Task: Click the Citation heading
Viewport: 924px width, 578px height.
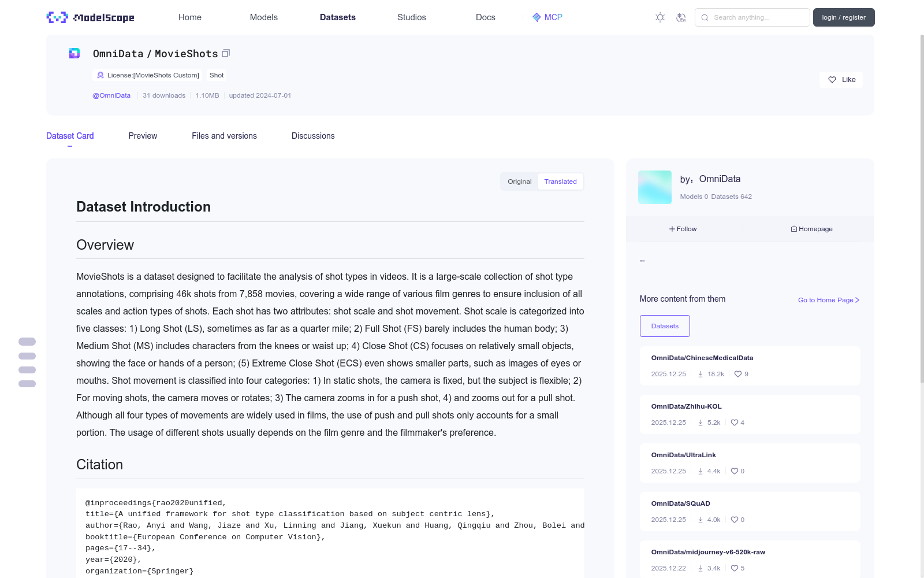Action: (x=99, y=465)
